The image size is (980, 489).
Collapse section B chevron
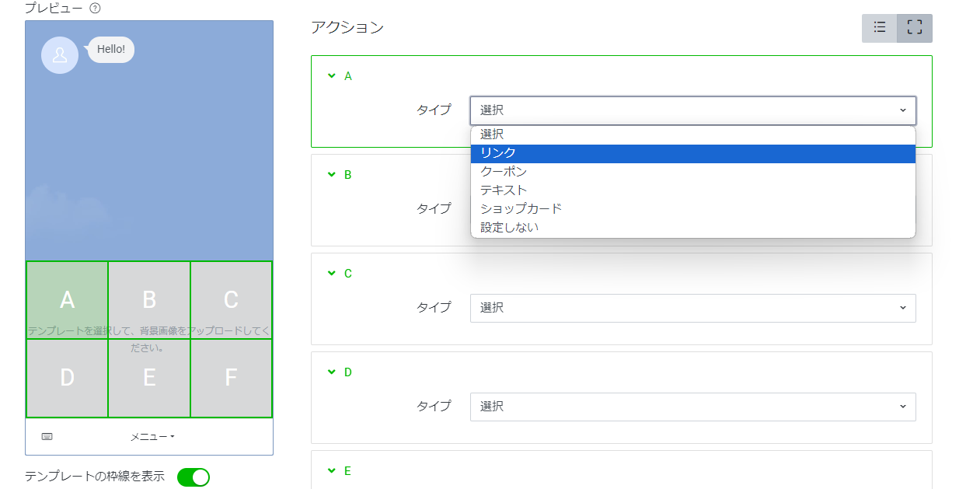point(332,175)
